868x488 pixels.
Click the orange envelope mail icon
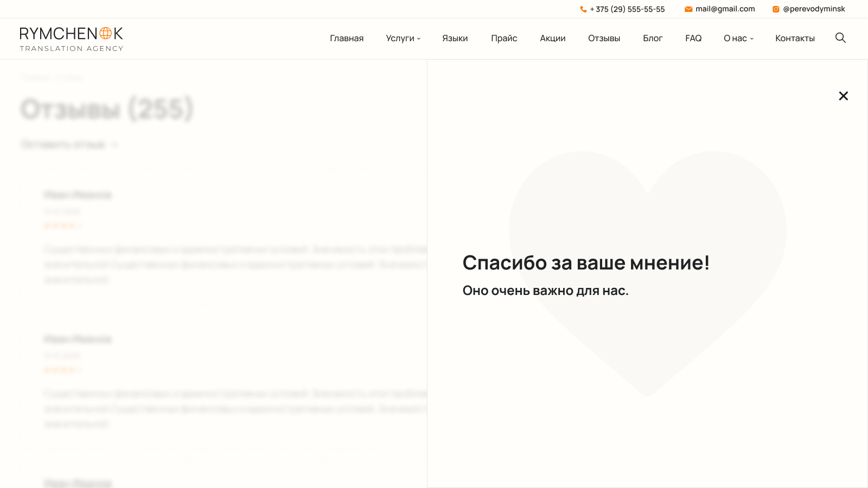click(688, 9)
